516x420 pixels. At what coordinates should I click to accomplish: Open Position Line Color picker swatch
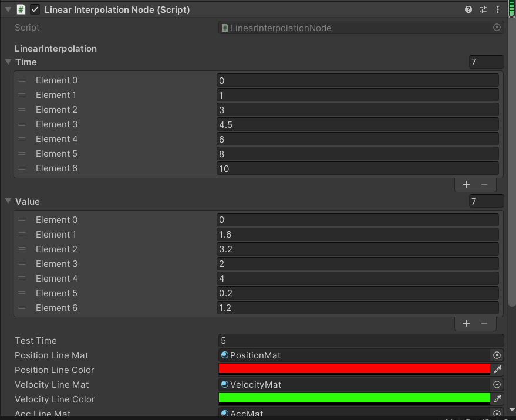(355, 370)
